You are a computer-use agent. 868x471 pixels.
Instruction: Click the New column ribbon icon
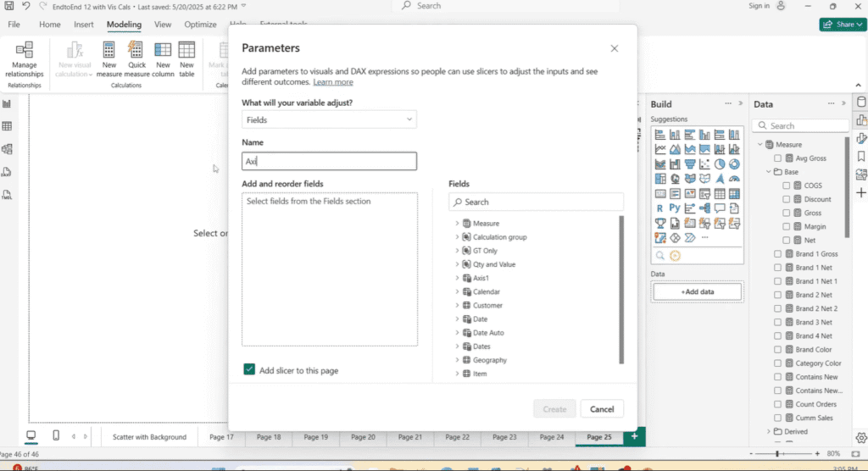point(163,59)
